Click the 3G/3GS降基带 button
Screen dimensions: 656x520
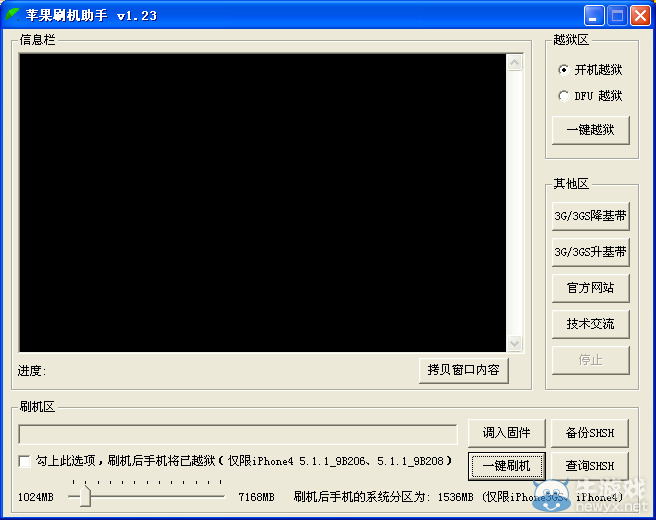click(x=590, y=216)
